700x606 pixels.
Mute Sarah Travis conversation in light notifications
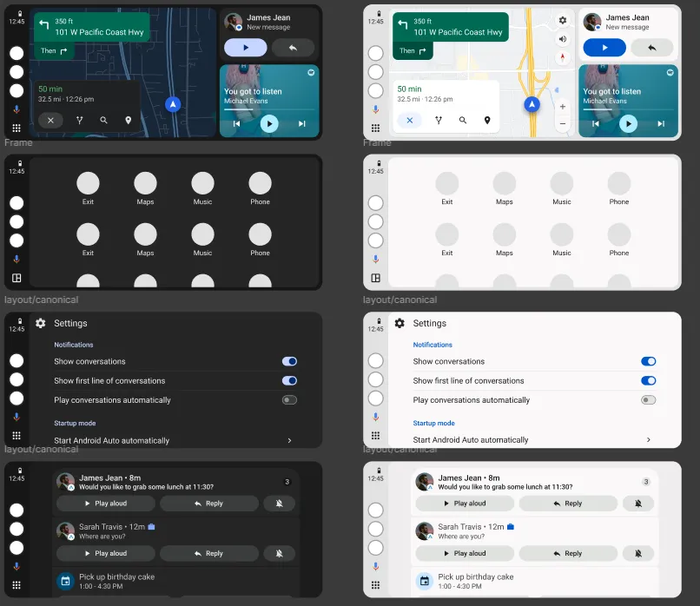[638, 553]
